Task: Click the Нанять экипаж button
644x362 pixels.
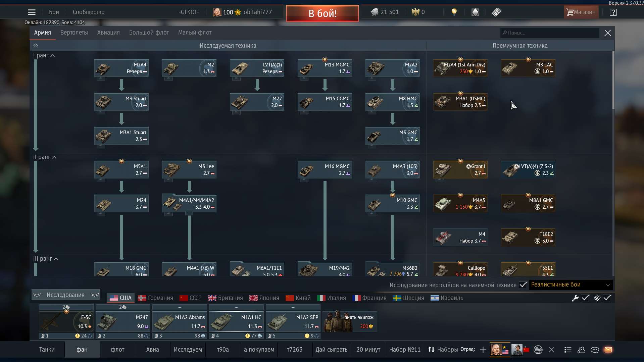Action: 350,321
